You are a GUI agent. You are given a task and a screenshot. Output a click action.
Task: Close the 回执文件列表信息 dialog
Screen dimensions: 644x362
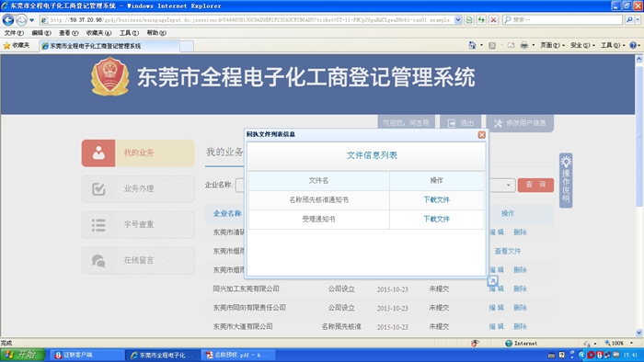482,134
